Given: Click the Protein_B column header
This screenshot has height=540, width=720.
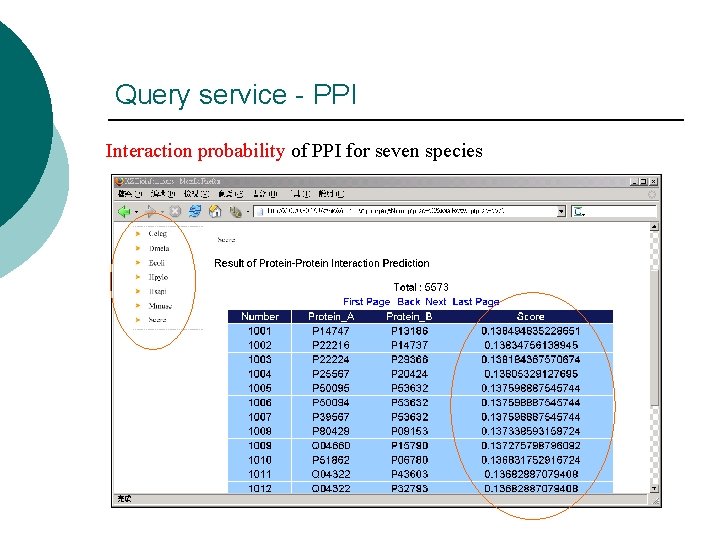Looking at the screenshot, I should [409, 316].
